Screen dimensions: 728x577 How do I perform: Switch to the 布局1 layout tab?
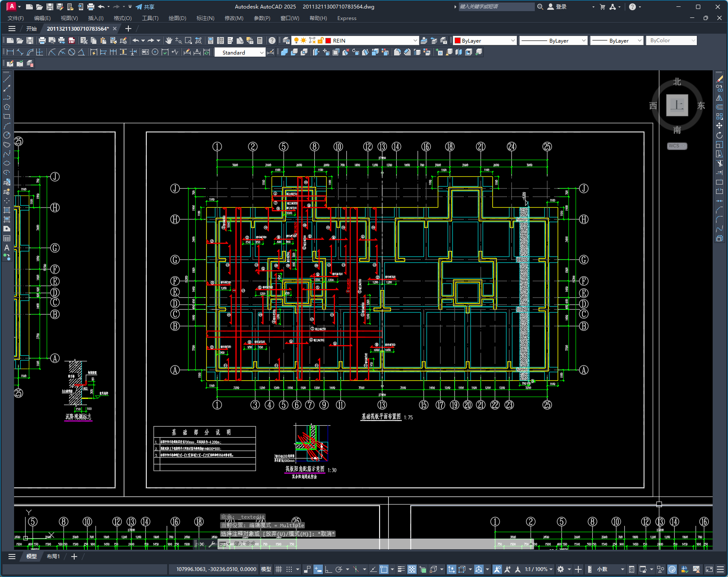coord(53,557)
